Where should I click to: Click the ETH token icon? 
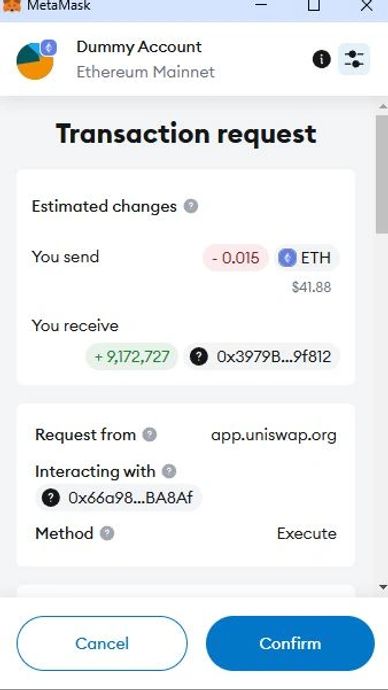pos(288,258)
